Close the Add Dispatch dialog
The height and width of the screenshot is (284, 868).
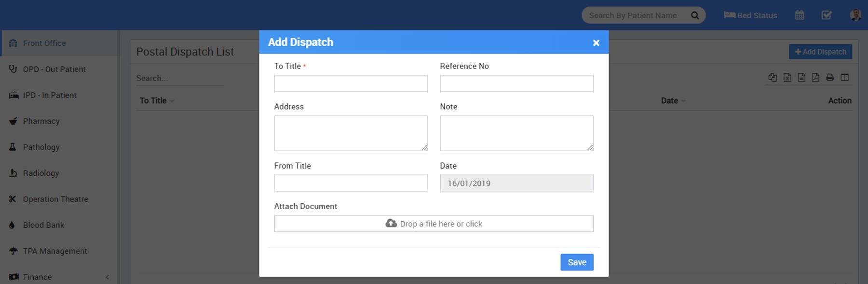click(596, 43)
